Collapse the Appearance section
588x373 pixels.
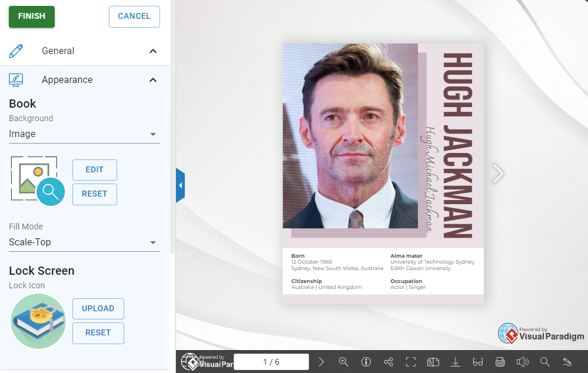[153, 80]
